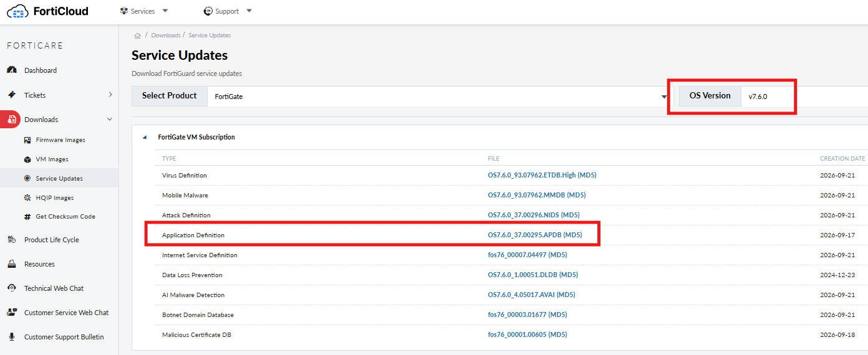Image resolution: width=868 pixels, height=355 pixels.
Task: Click the Customer Service Web Chat icon
Action: tap(11, 313)
